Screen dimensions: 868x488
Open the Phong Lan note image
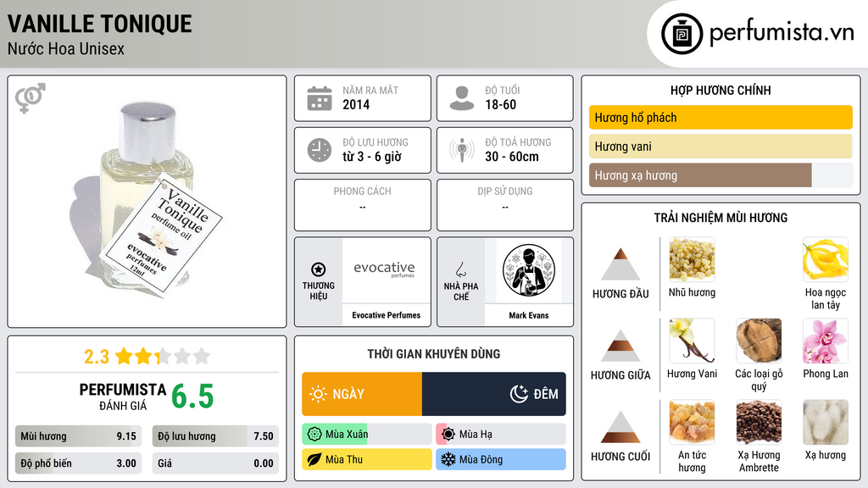[826, 341]
